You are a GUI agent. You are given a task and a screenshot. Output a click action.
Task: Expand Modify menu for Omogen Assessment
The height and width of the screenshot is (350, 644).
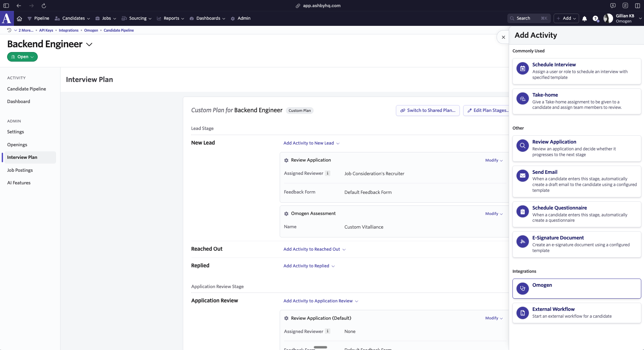(494, 214)
